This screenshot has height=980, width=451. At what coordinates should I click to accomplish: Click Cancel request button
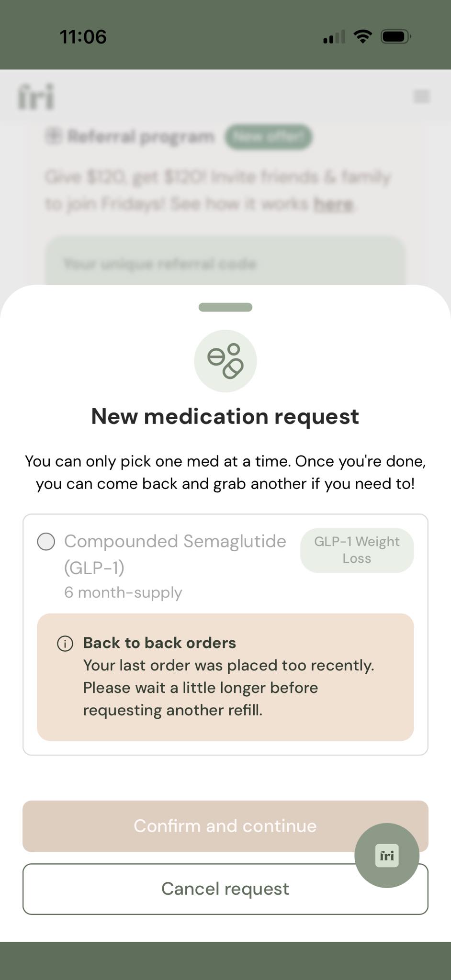(x=225, y=889)
